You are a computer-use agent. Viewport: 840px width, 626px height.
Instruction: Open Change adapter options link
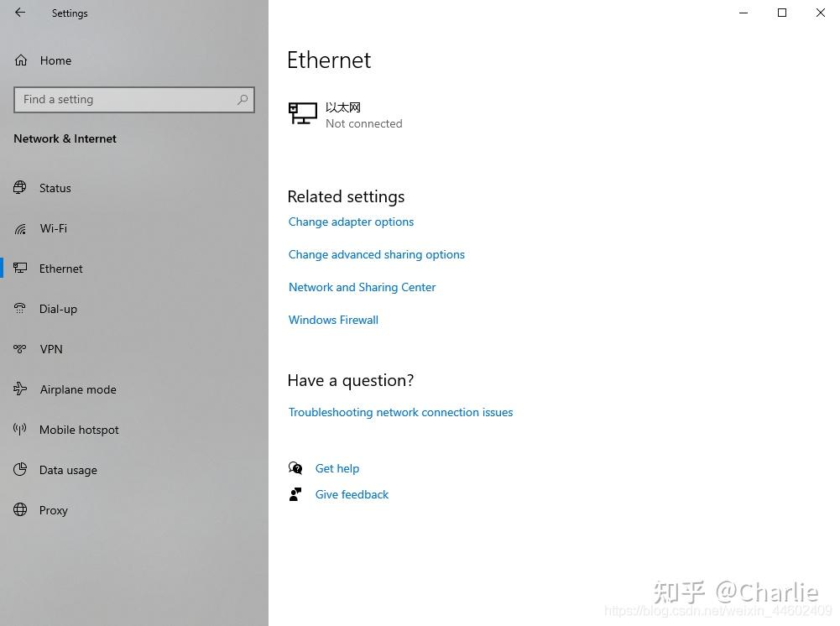(351, 222)
